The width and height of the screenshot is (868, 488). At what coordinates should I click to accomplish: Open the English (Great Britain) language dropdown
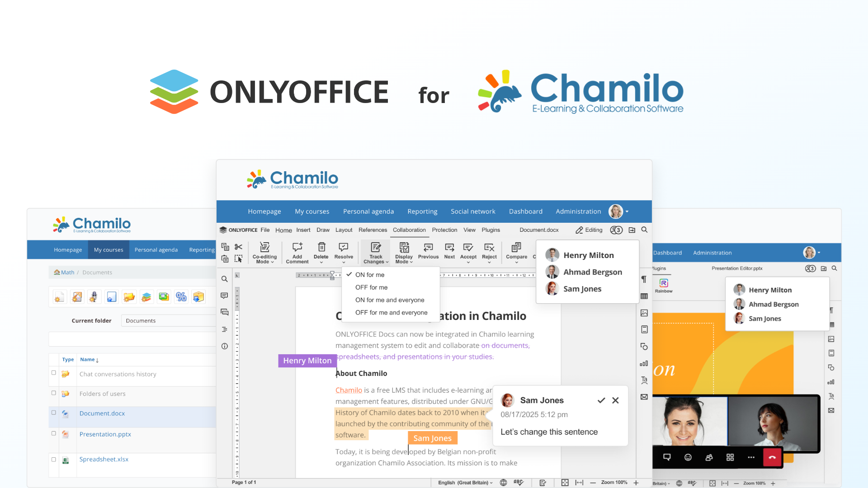coord(465,483)
